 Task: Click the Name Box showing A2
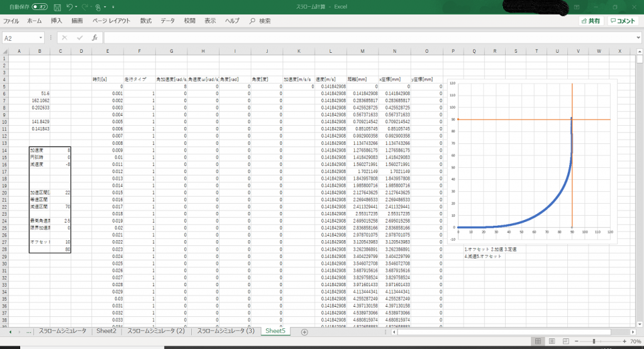(x=19, y=38)
